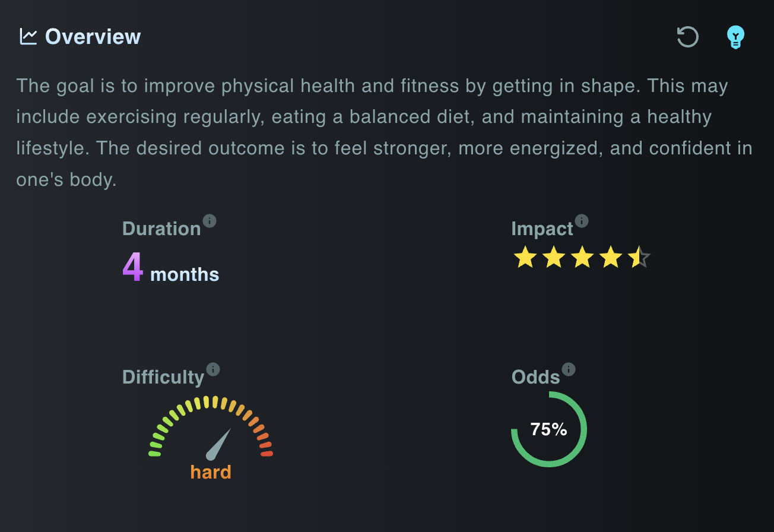Image resolution: width=774 pixels, height=532 pixels.
Task: Click the info icon beside Odds
Action: (x=569, y=369)
